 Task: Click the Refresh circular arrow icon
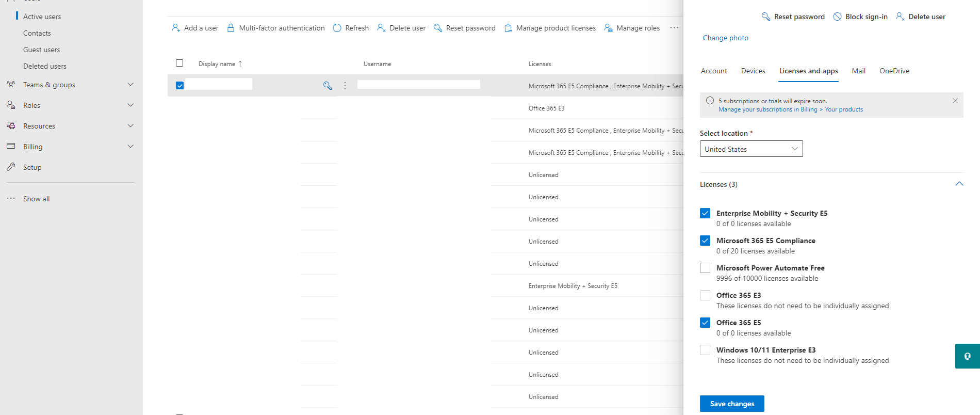pyautogui.click(x=337, y=28)
